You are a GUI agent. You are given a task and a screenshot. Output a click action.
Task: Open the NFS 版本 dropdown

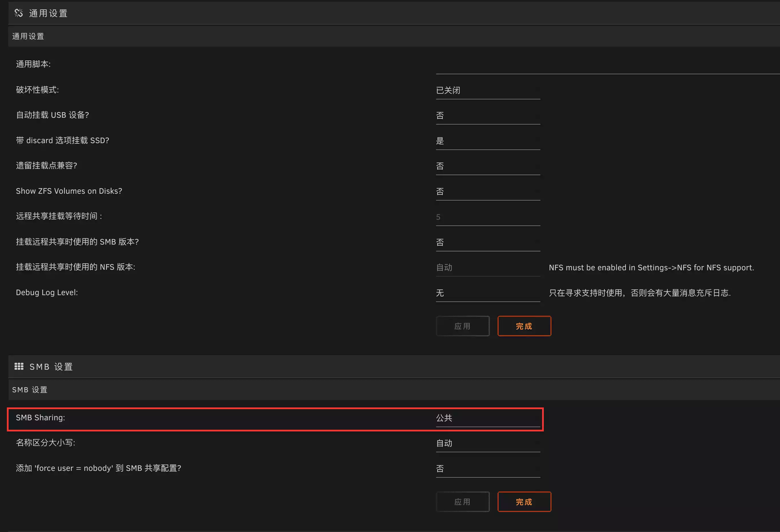pyautogui.click(x=488, y=268)
